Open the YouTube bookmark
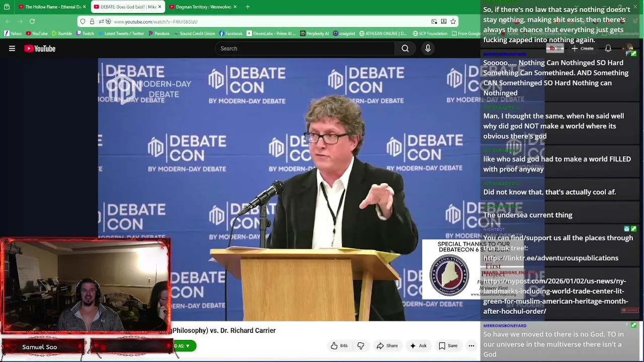The image size is (644, 362). (37, 34)
